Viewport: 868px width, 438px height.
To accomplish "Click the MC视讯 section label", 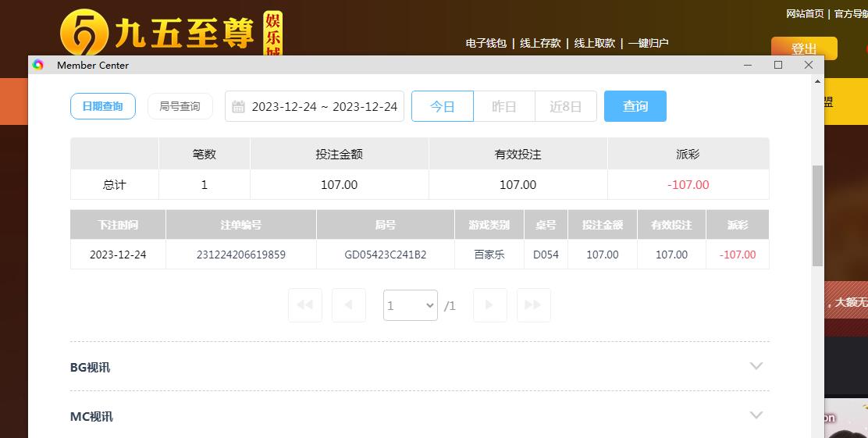I will tap(91, 416).
